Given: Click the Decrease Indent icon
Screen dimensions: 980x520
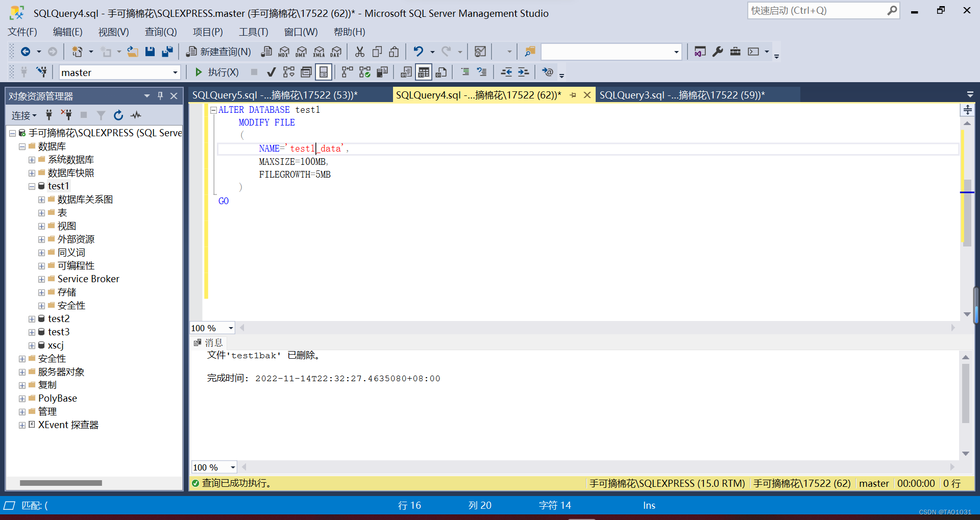Looking at the screenshot, I should (x=506, y=72).
